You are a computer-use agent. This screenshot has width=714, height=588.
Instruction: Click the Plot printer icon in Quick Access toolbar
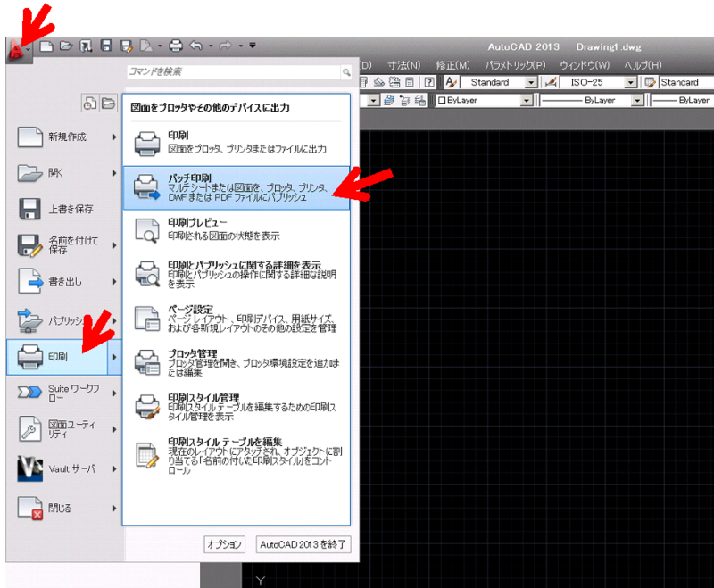click(x=176, y=46)
